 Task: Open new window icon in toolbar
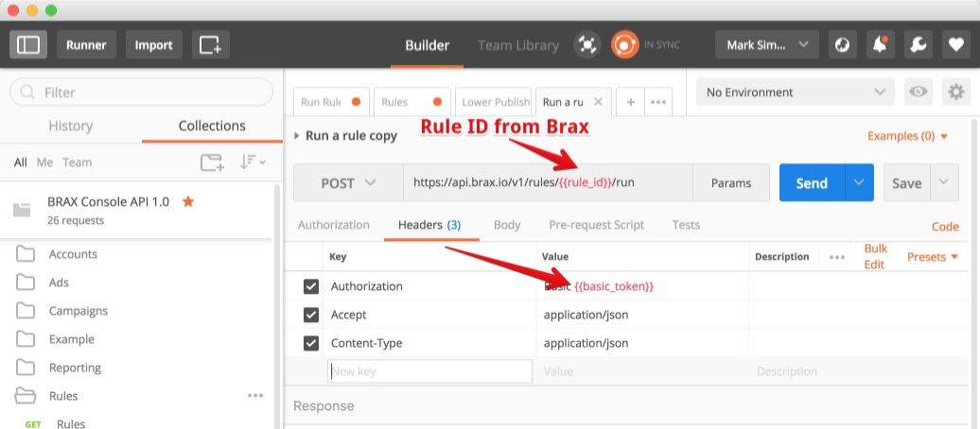click(210, 45)
